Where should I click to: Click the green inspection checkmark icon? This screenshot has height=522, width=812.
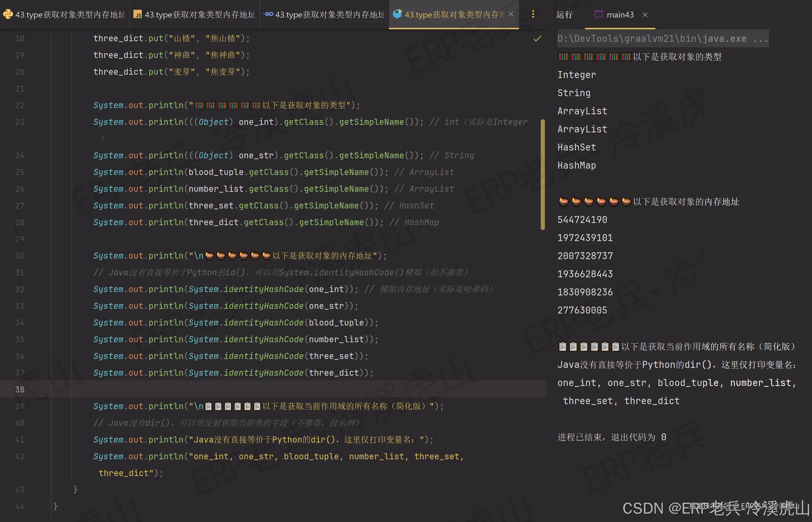[537, 39]
